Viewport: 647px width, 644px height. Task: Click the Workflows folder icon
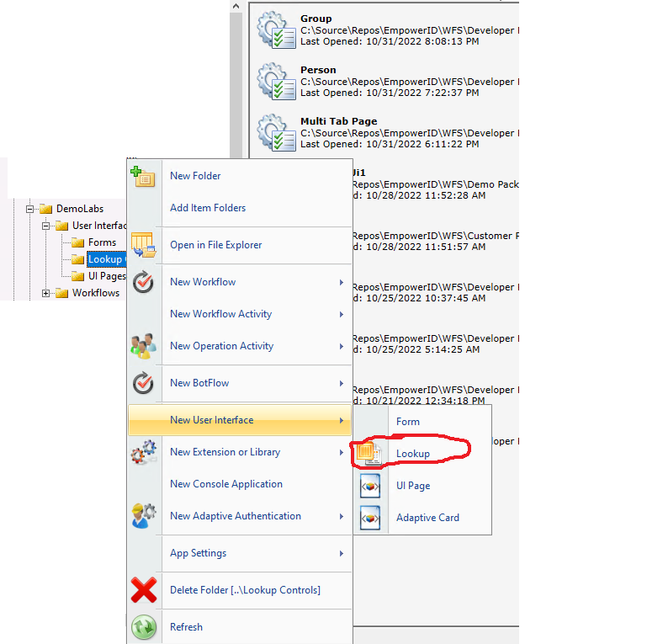(x=61, y=293)
